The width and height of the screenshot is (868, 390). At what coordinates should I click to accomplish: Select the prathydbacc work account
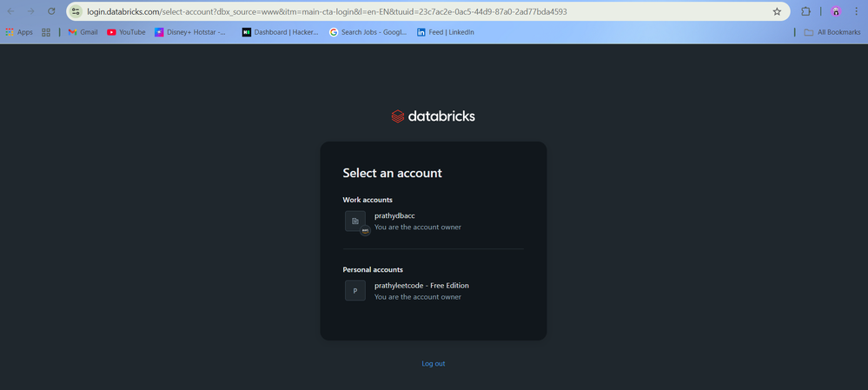(x=433, y=221)
